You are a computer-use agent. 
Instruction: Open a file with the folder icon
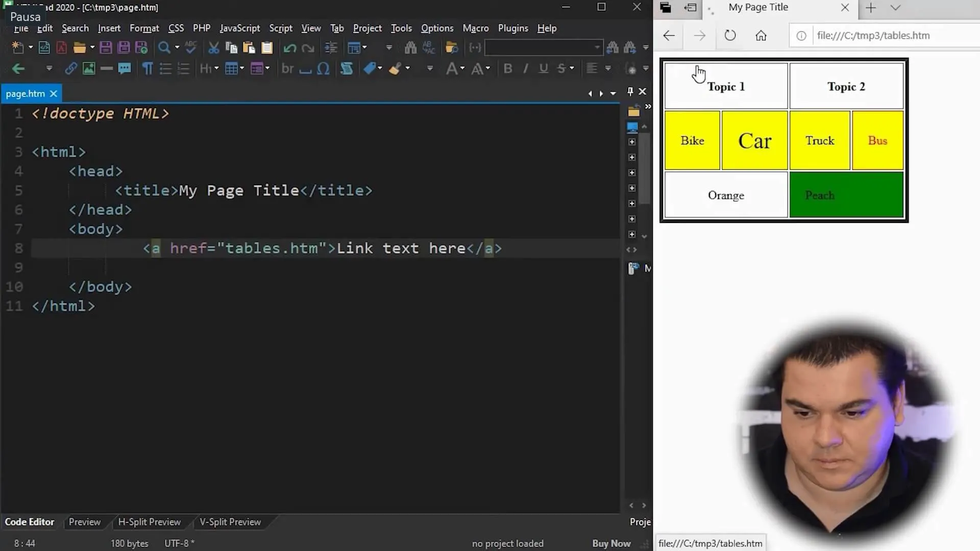click(79, 47)
